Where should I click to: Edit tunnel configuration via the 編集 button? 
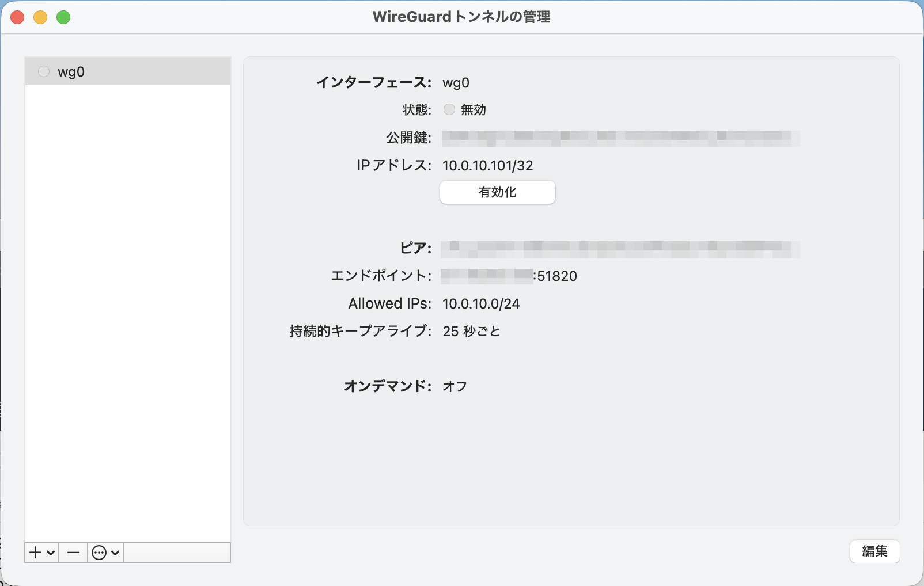coord(874,551)
